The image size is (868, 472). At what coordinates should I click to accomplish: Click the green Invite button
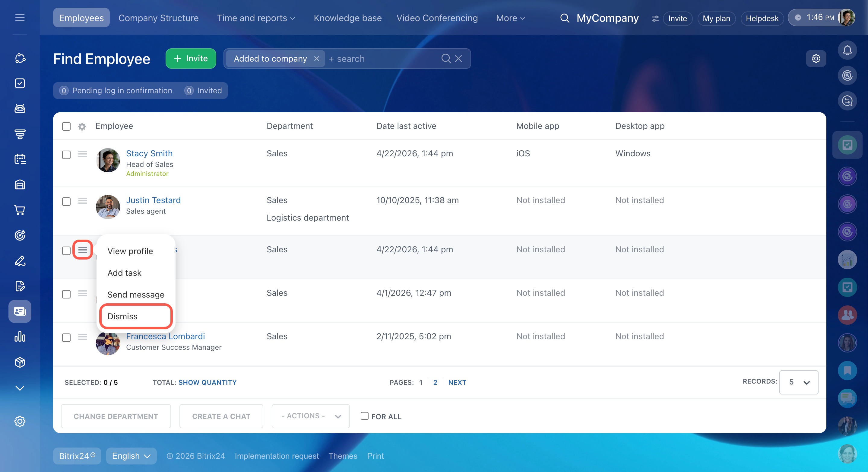click(191, 59)
